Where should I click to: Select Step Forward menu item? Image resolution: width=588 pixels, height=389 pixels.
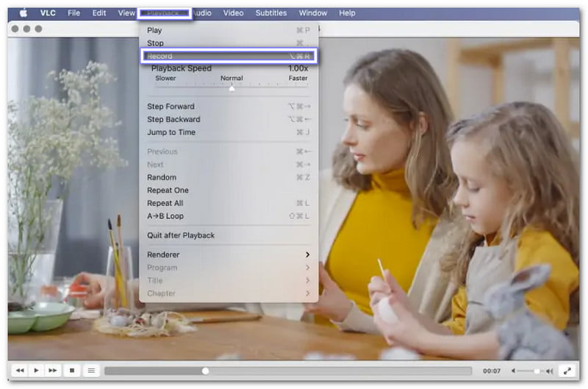[x=171, y=107]
